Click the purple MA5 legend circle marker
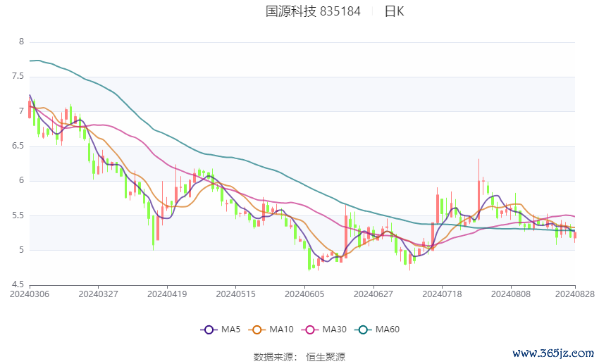Screen dimensions: 599x364 (x=208, y=329)
